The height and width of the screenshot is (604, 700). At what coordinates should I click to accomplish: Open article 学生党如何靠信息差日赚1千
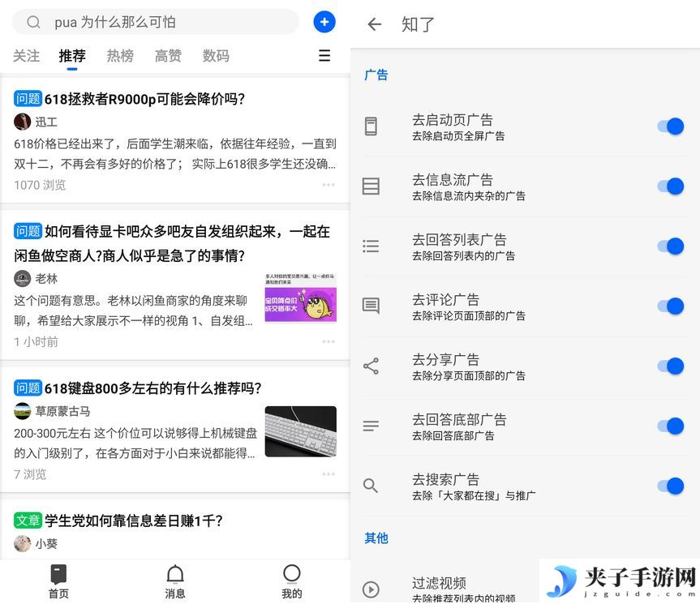(134, 520)
